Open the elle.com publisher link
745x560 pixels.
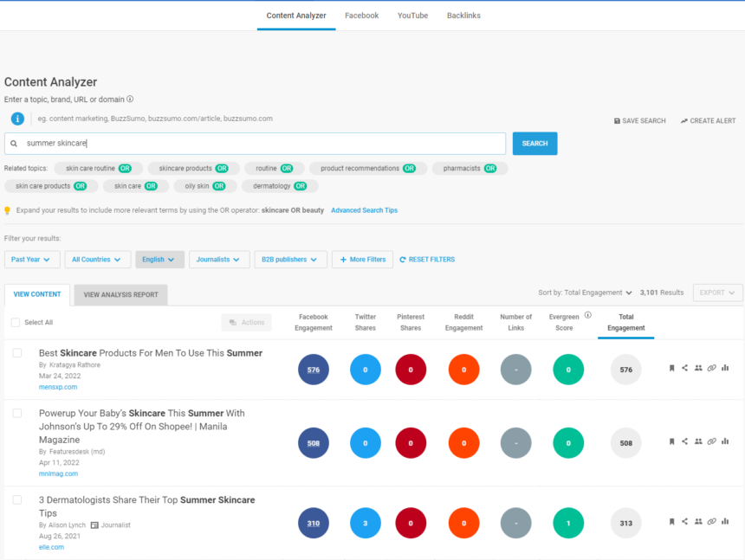tap(51, 546)
